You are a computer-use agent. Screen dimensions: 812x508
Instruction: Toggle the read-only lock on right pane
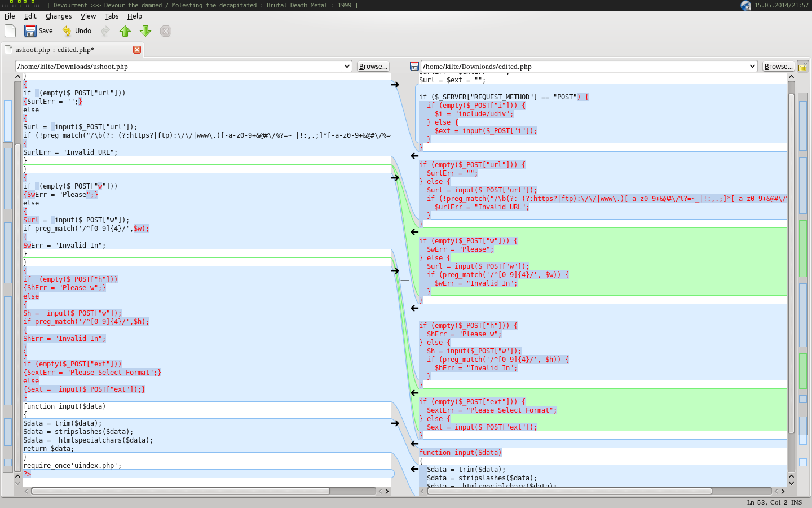[802, 67]
